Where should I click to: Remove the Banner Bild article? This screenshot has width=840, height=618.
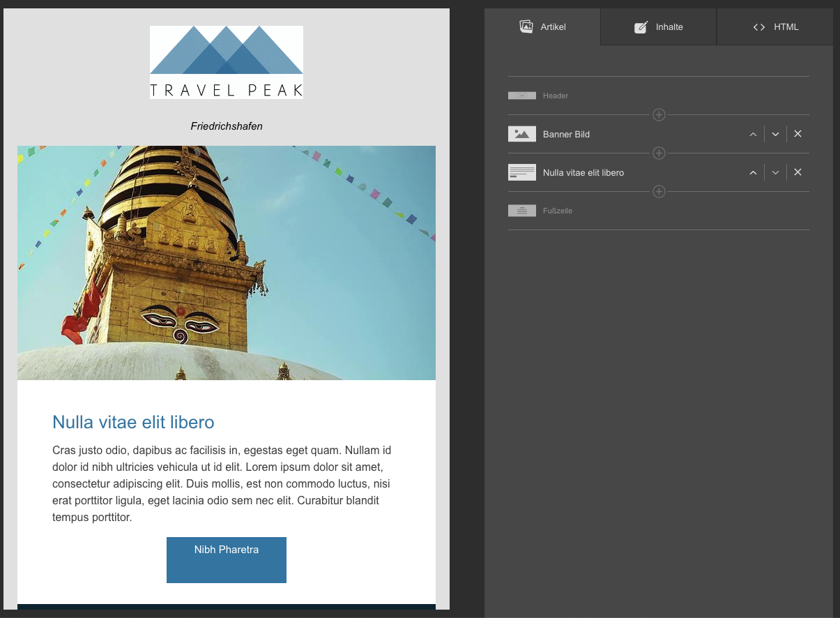pyautogui.click(x=798, y=134)
